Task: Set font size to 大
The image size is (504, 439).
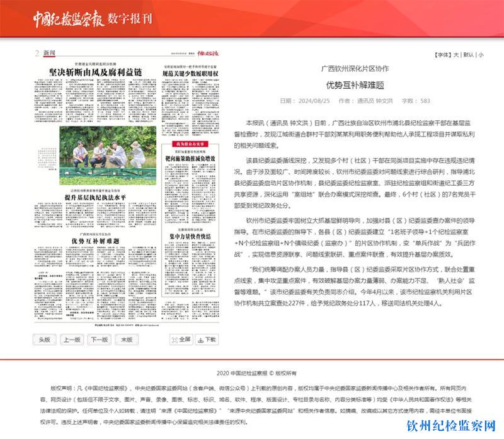Action: point(455,55)
